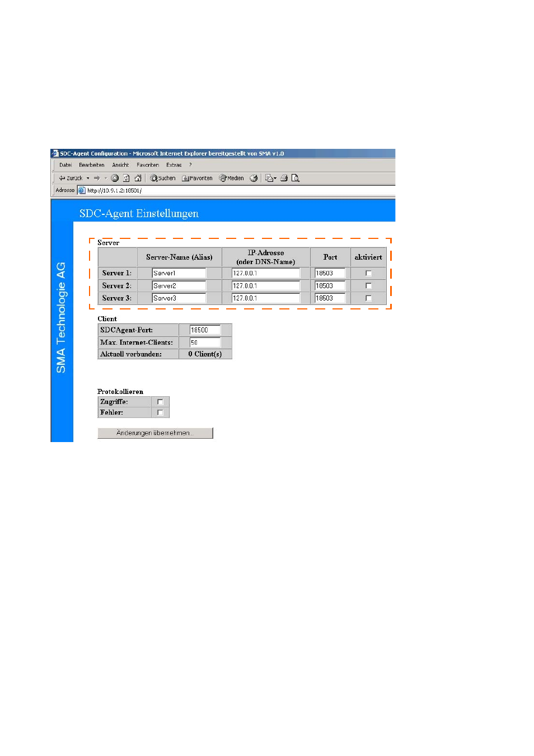Click the 0 Client(s) status text

[x=205, y=354]
